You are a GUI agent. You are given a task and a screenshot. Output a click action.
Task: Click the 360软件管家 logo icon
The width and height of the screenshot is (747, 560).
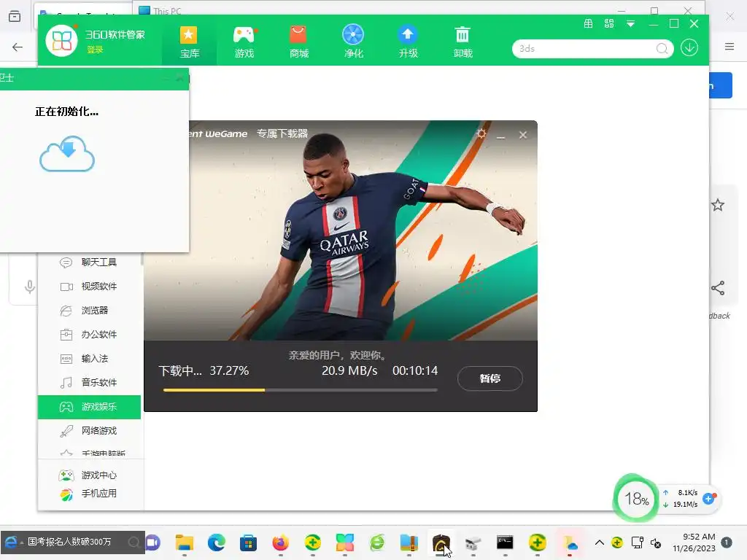pyautogui.click(x=61, y=41)
